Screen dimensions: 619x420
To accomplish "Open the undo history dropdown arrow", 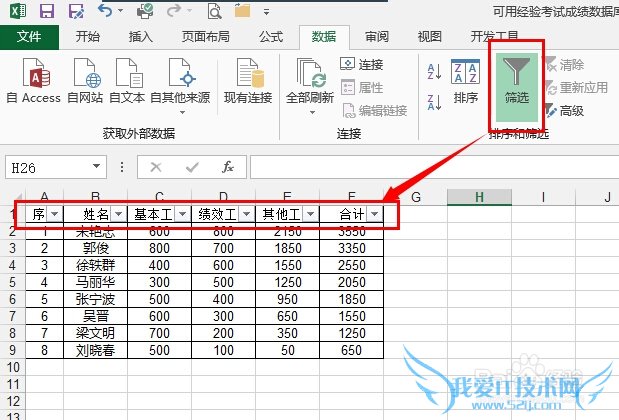I will click(120, 11).
